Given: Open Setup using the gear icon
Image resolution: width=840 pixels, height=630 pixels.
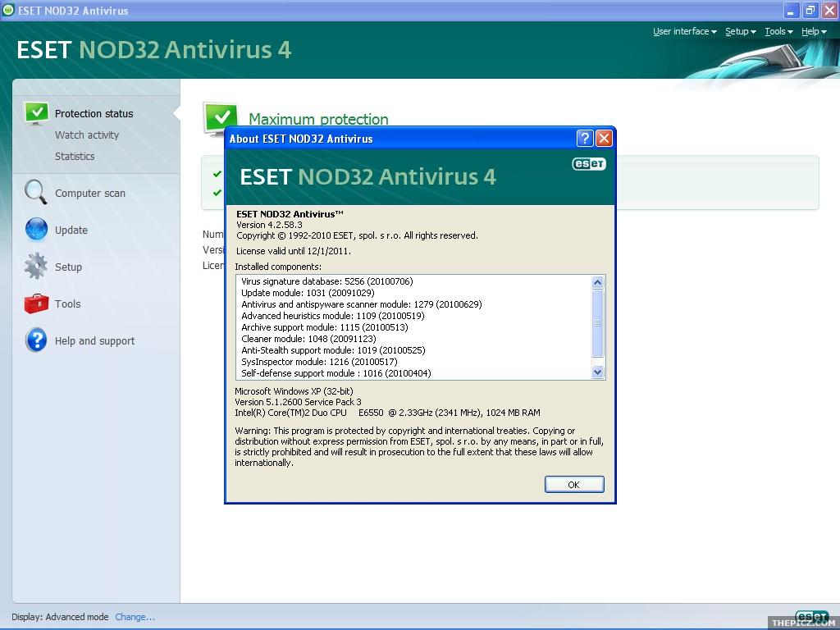Looking at the screenshot, I should point(35,266).
